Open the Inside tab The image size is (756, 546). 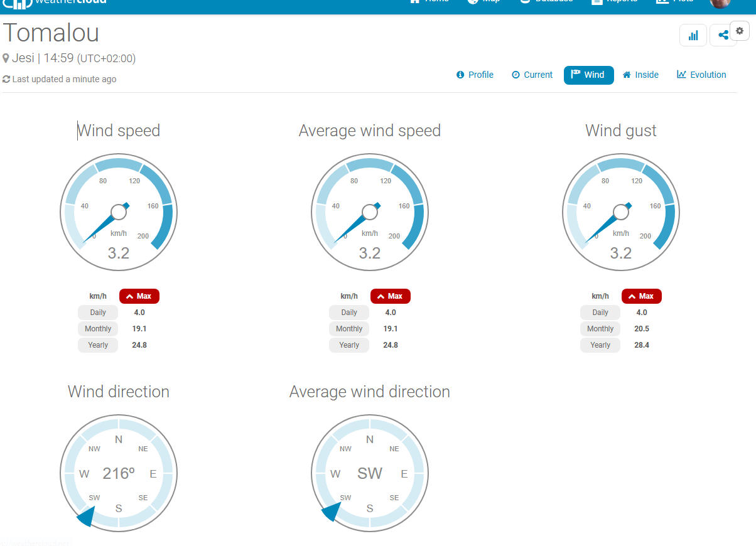(x=640, y=75)
